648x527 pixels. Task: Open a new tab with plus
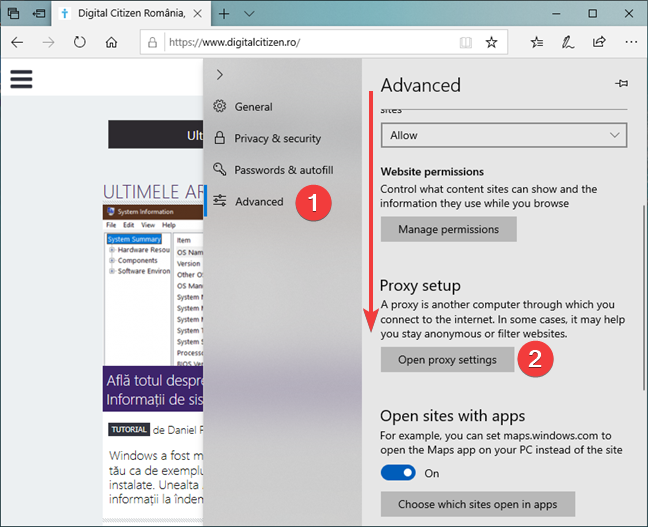pos(224,14)
